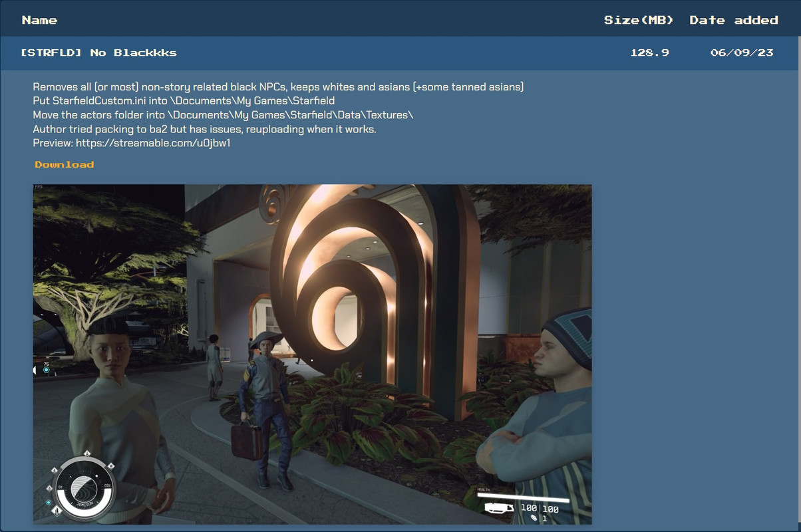Click the 06/09/23 date value
Viewport: 801px width, 532px height.
[742, 53]
